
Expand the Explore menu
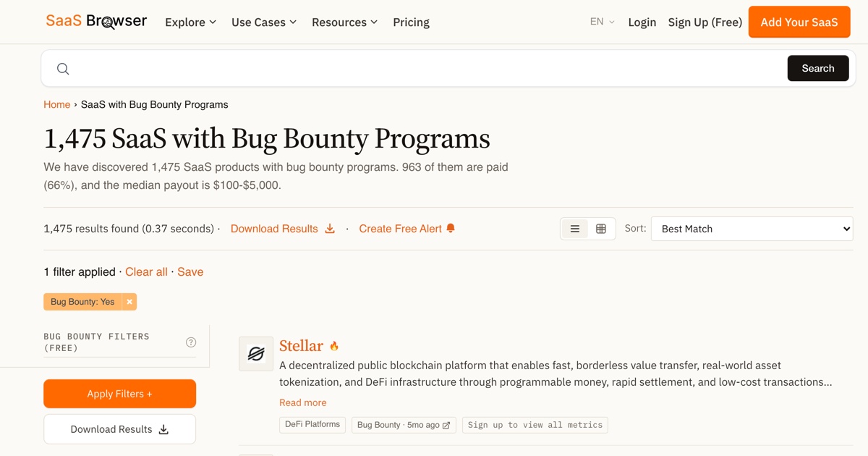coord(191,22)
